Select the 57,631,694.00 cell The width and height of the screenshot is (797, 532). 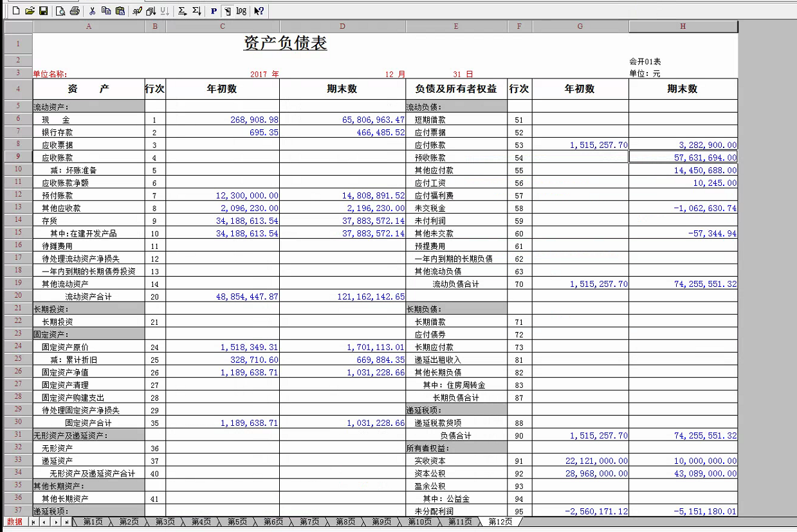(683, 157)
